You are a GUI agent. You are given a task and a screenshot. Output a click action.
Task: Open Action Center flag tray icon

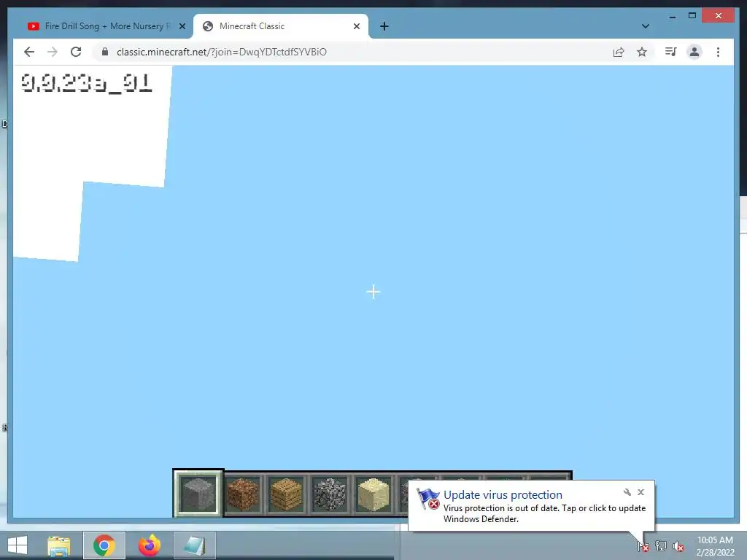[643, 545]
